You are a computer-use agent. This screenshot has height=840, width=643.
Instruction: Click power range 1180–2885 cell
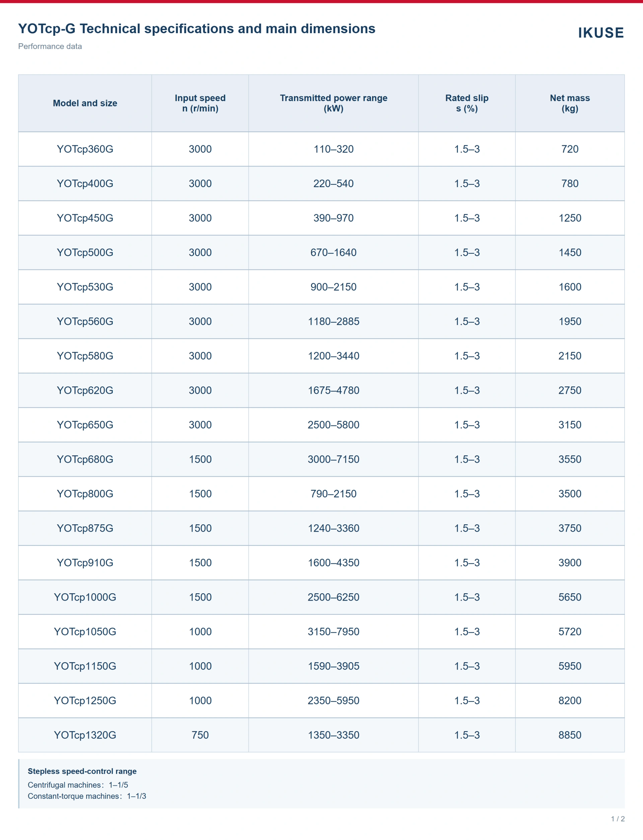click(x=333, y=321)
